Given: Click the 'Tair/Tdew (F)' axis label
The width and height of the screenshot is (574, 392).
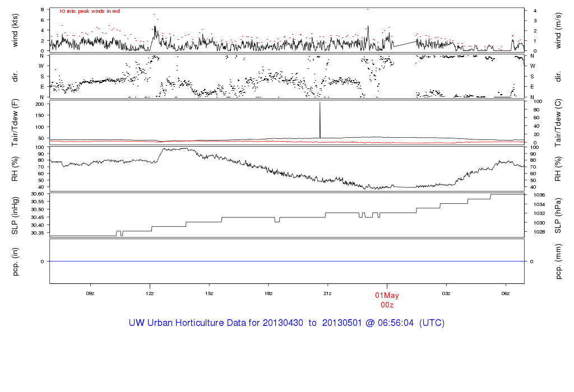Looking at the screenshot, I should point(15,123).
